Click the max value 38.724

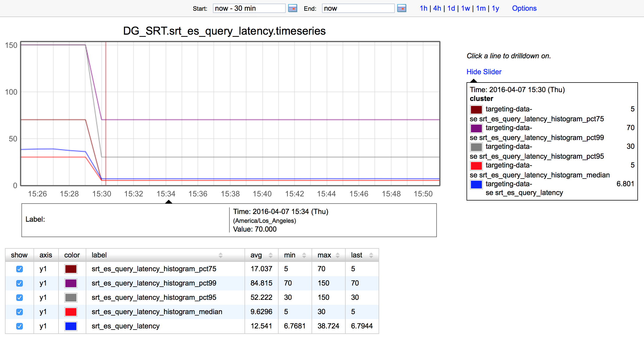(328, 326)
